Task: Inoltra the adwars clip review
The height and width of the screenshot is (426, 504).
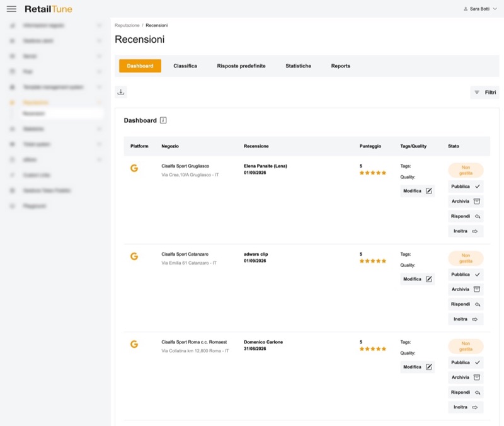Action: 466,319
